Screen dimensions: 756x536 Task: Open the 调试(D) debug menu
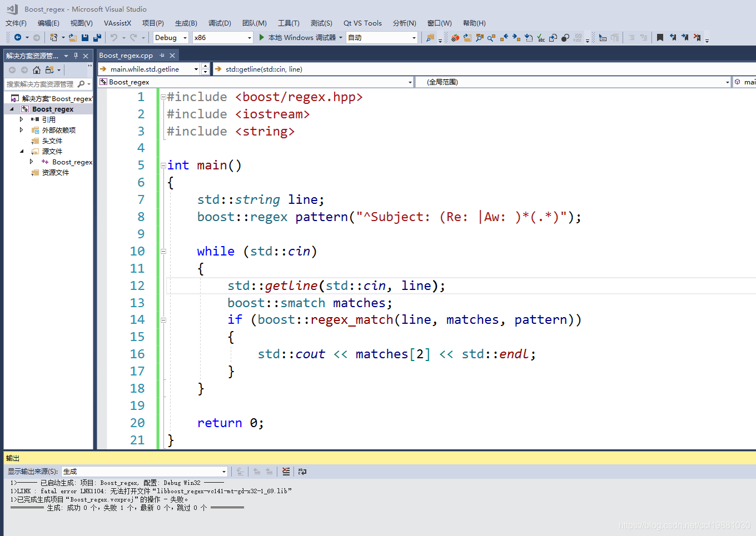click(x=220, y=23)
